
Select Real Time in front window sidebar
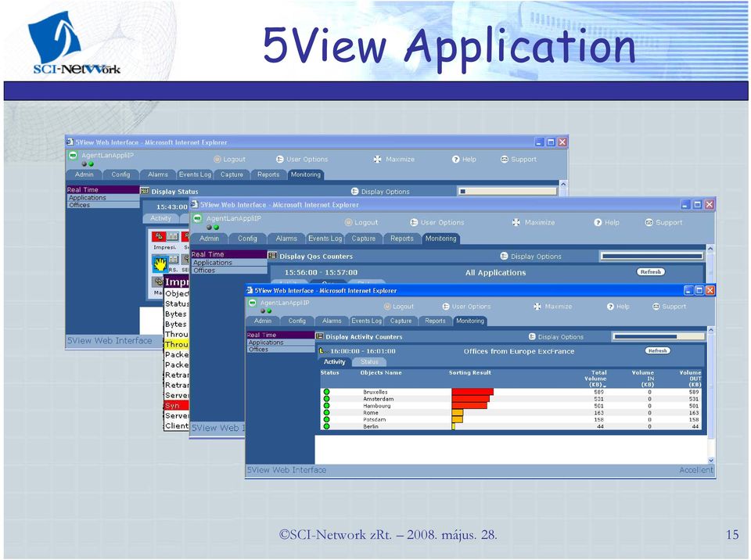click(x=281, y=335)
